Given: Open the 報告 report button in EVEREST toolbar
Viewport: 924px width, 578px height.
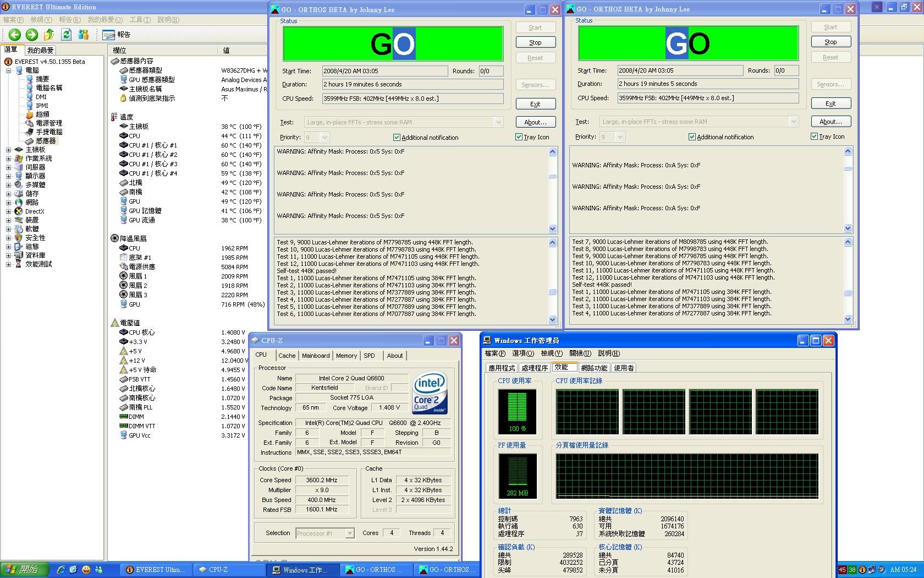Looking at the screenshot, I should [117, 35].
